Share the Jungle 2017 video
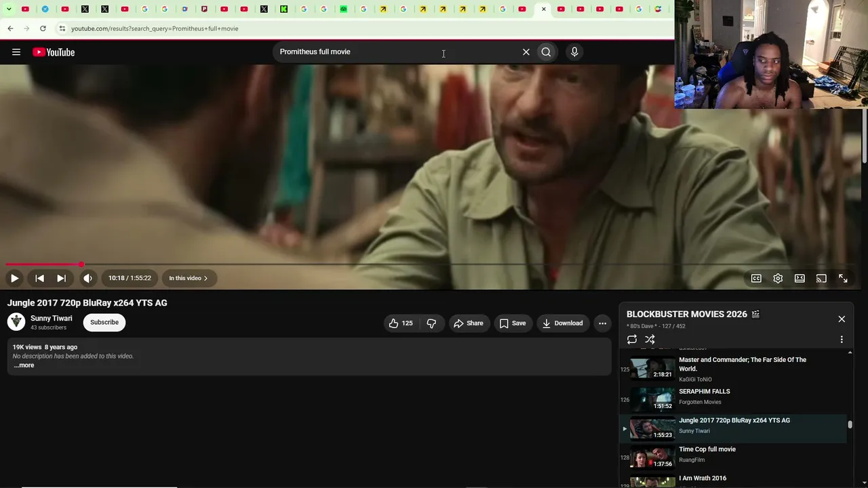This screenshot has width=868, height=488. pyautogui.click(x=469, y=323)
